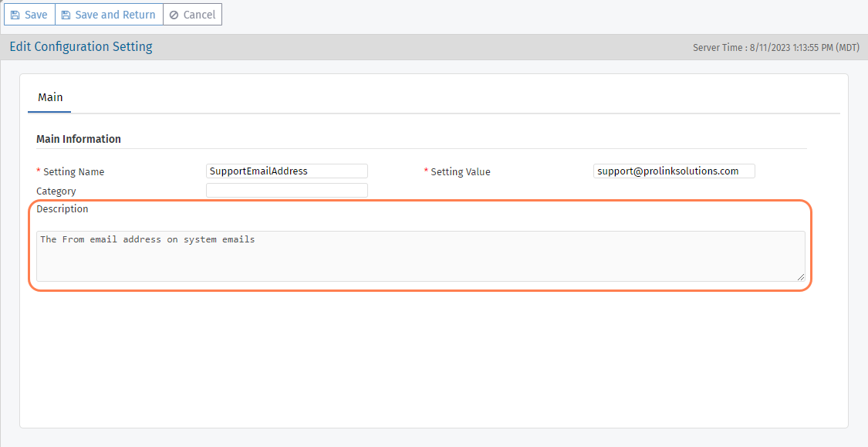Image resolution: width=868 pixels, height=447 pixels.
Task: Choose Save and Return
Action: click(x=109, y=15)
